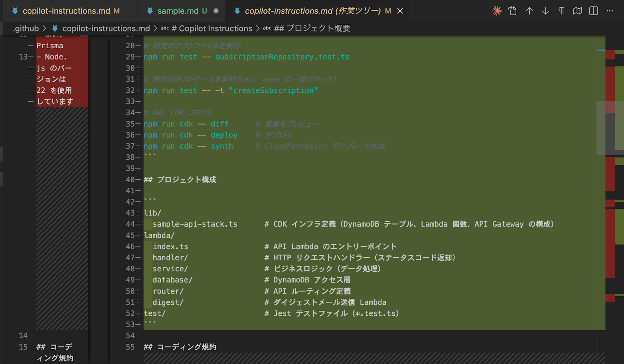Open the # Copilot Instructions breadcrumb
This screenshot has width=624, height=364.
pos(212,28)
